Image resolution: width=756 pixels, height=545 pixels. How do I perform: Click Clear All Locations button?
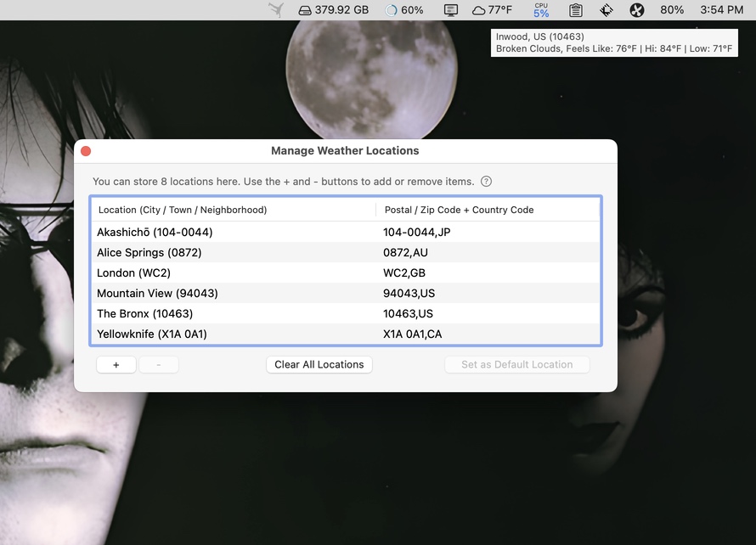coord(319,365)
